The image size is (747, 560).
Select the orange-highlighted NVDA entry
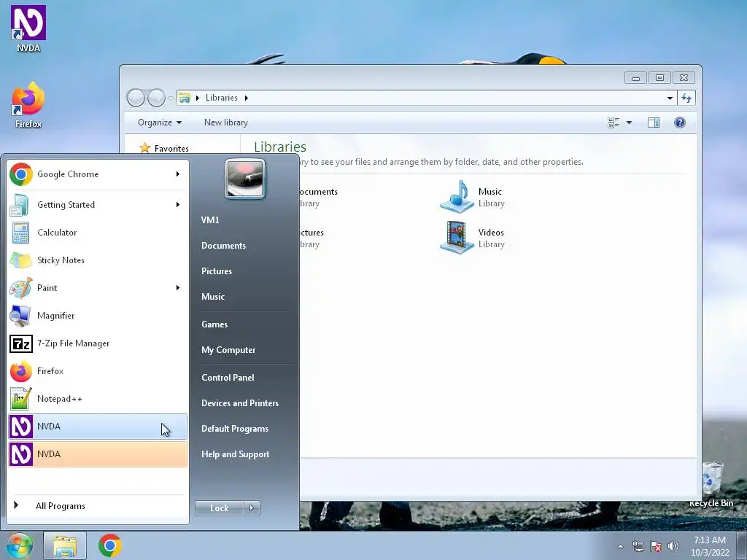[98, 454]
